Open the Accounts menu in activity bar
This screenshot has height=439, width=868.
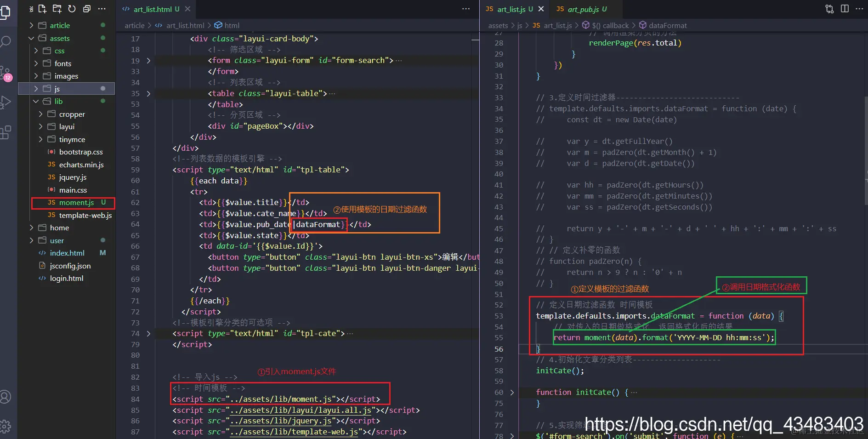pyautogui.click(x=6, y=397)
